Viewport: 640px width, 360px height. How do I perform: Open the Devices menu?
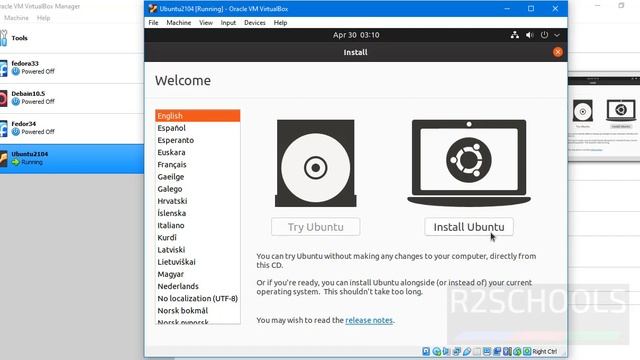(x=255, y=23)
